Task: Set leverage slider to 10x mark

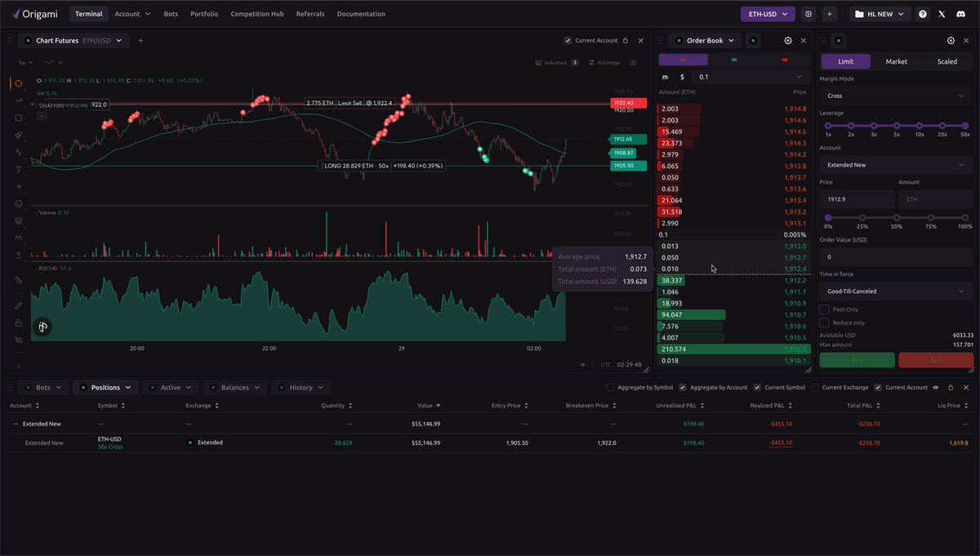Action: pyautogui.click(x=920, y=126)
